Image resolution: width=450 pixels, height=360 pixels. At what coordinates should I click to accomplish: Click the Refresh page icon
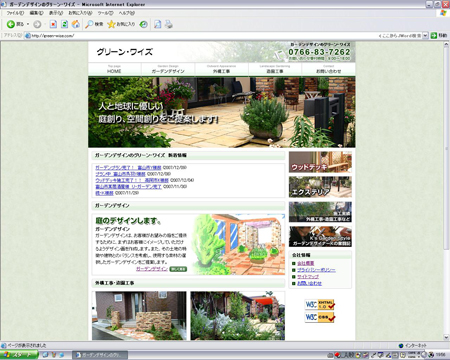pyautogui.click(x=65, y=24)
